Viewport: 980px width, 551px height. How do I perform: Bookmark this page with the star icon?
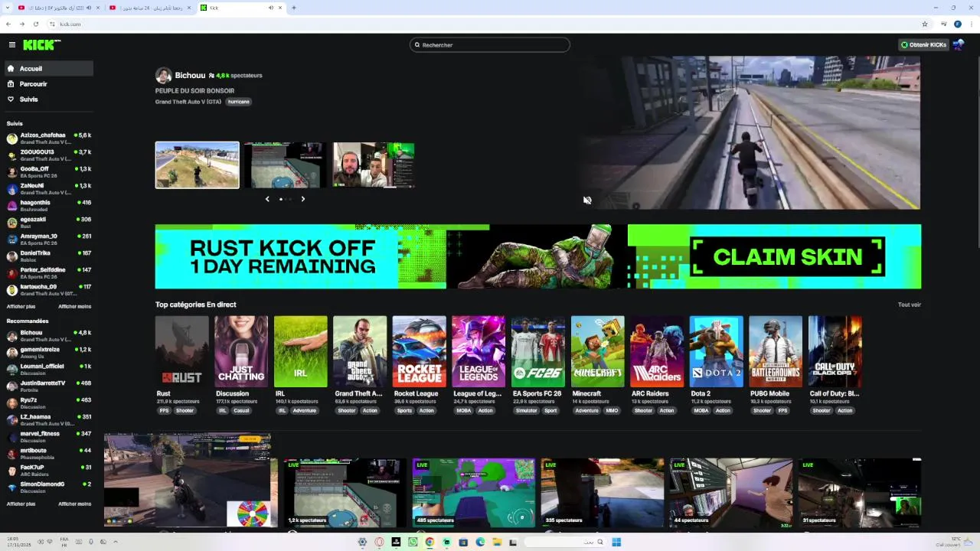click(925, 24)
